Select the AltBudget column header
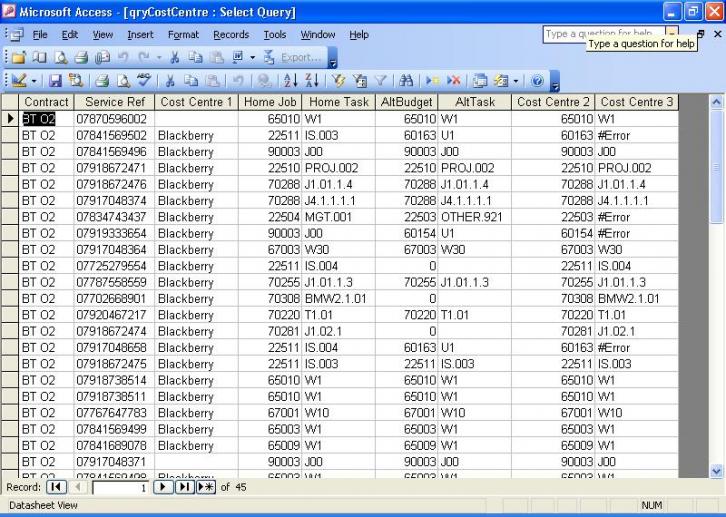 click(407, 102)
